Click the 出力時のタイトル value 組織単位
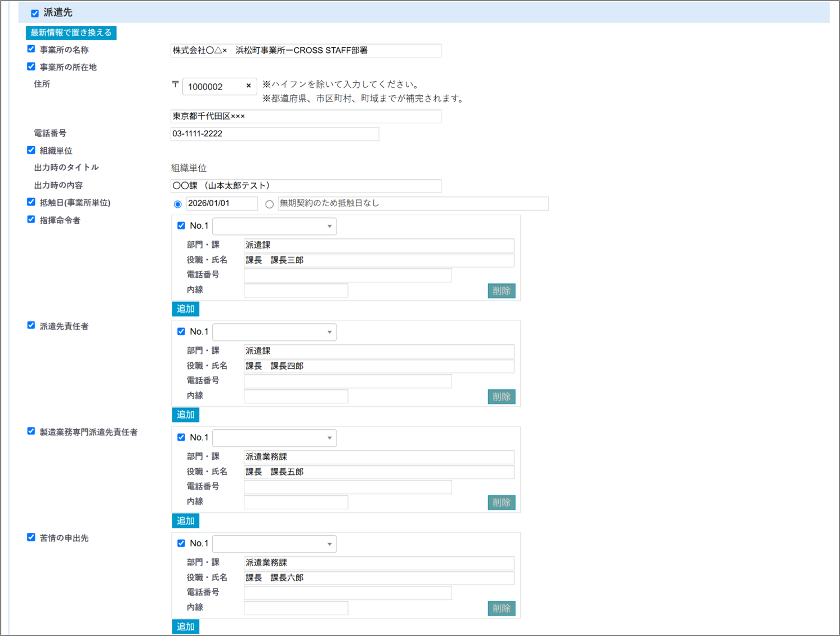Screen dimensions: 840x636 [189, 168]
